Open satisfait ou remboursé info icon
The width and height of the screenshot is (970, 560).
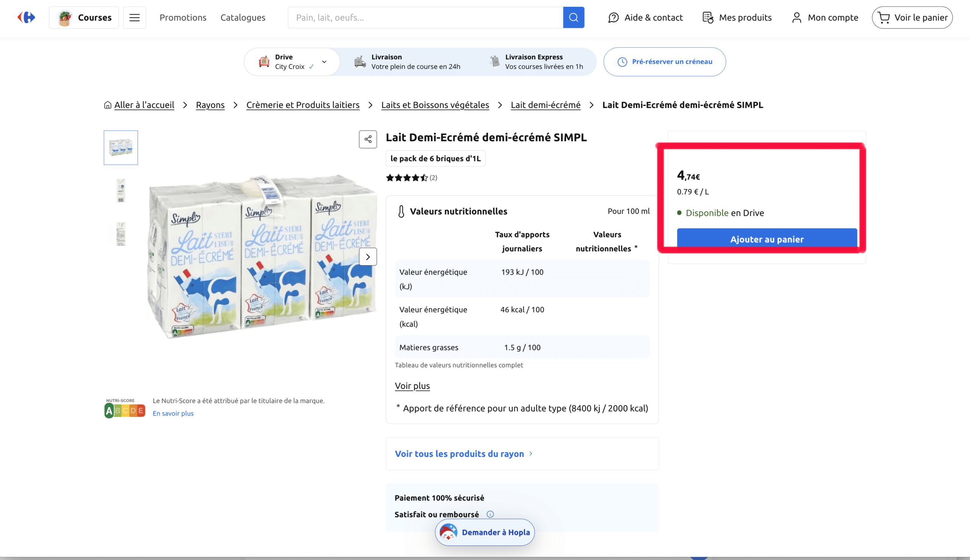click(490, 514)
